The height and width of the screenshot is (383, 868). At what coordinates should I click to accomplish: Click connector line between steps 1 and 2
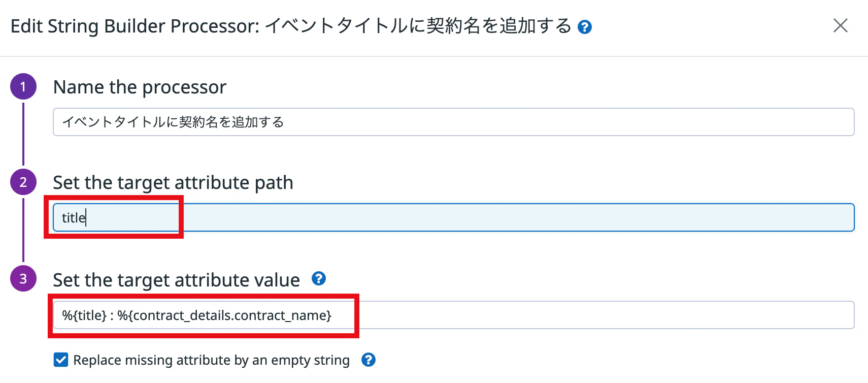(23, 134)
